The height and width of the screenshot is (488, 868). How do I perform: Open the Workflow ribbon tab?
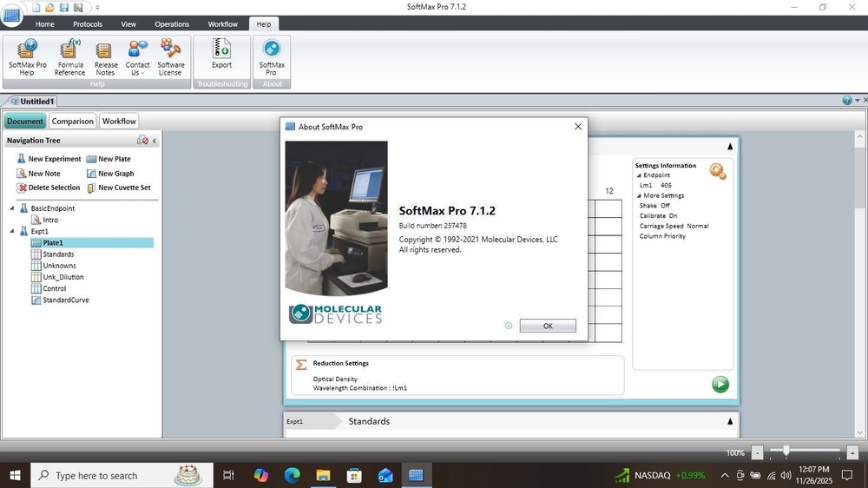222,24
